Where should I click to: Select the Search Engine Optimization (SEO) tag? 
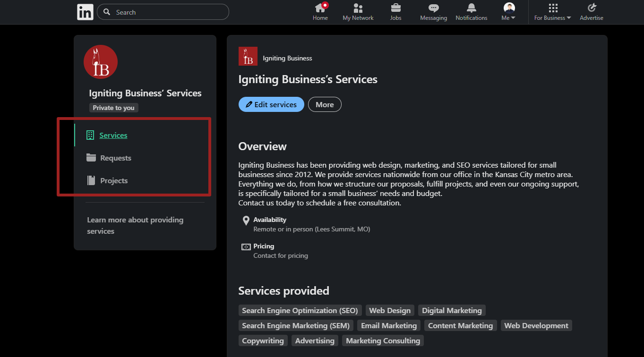(x=300, y=310)
